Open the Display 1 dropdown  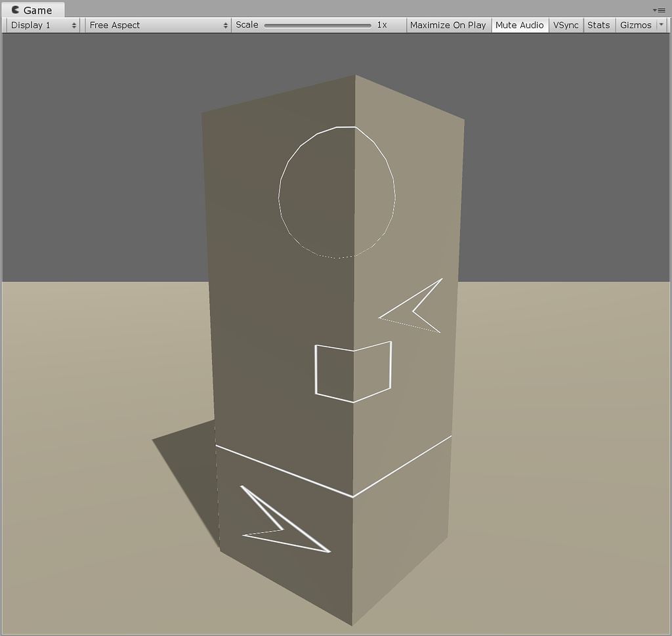point(39,25)
